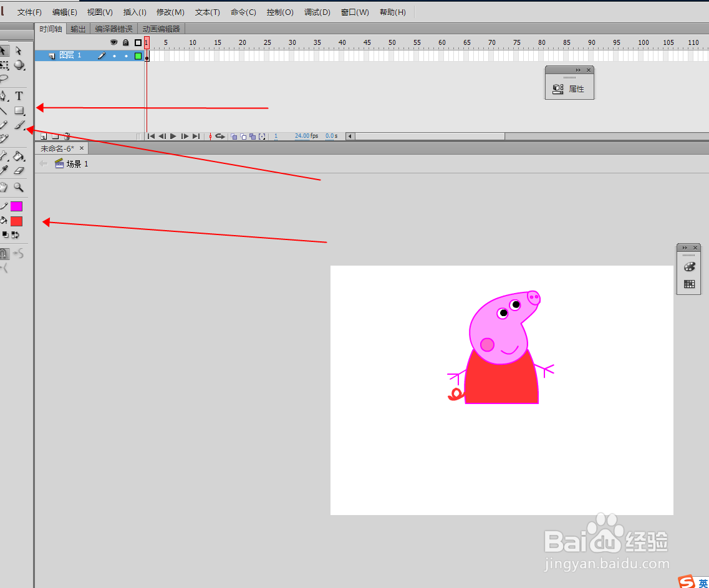709x588 pixels.
Task: Click the center frame button
Action: click(210, 136)
